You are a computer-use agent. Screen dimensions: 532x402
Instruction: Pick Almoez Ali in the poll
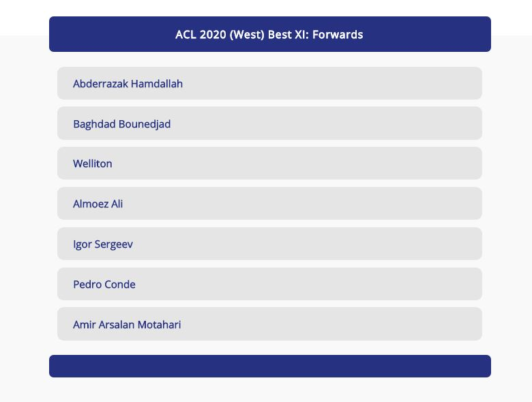269,203
